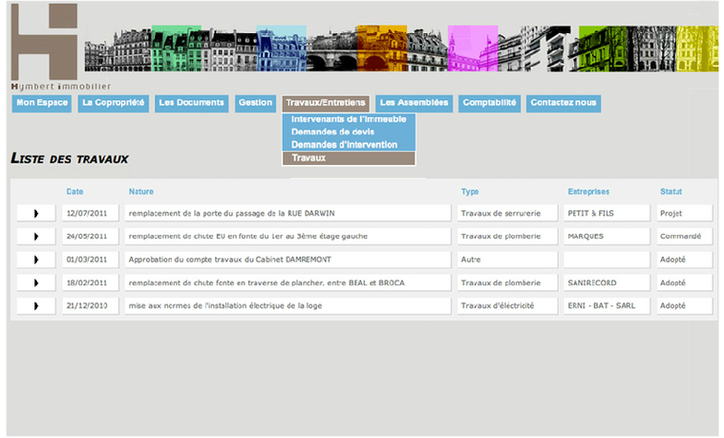Sort by Date column header
724x438 pixels.
click(75, 192)
